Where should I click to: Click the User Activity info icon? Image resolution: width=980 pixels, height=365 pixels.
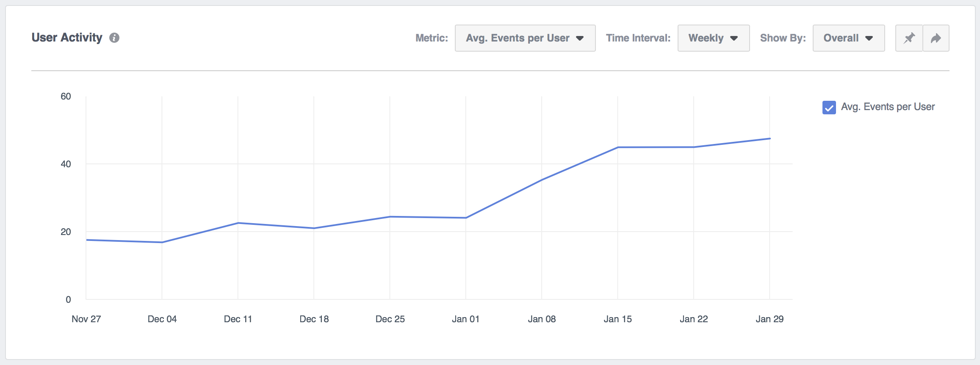click(114, 38)
